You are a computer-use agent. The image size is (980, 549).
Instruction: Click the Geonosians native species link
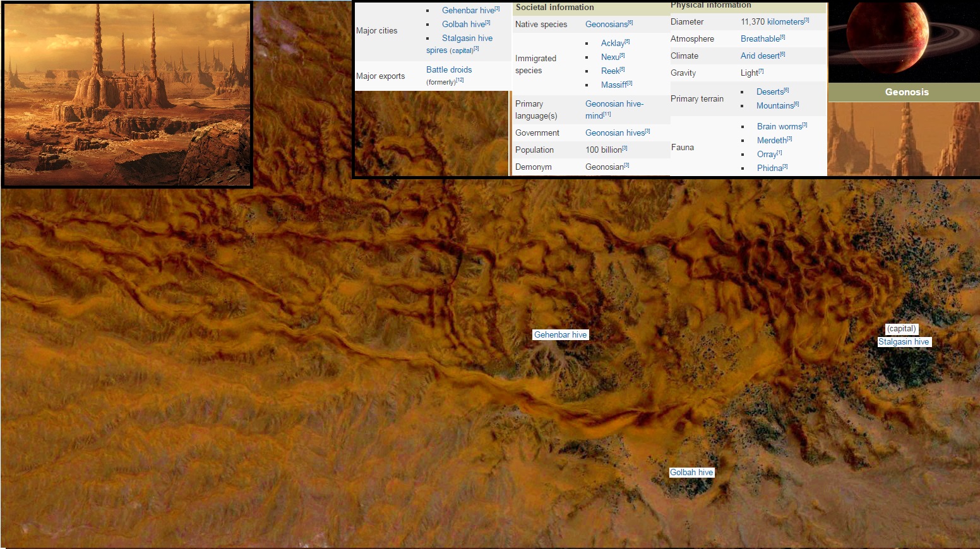tap(606, 25)
